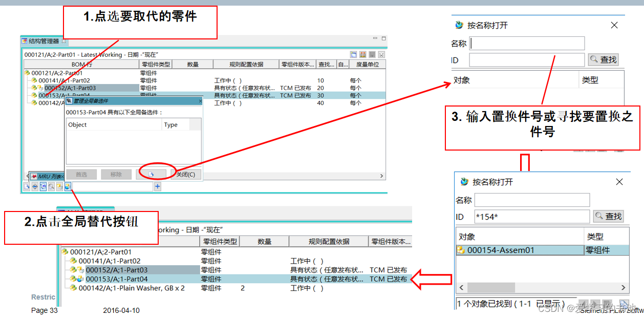Click the 查找 button in the lower search dialog
Image resolution: width=644 pixels, height=318 pixels.
point(608,216)
